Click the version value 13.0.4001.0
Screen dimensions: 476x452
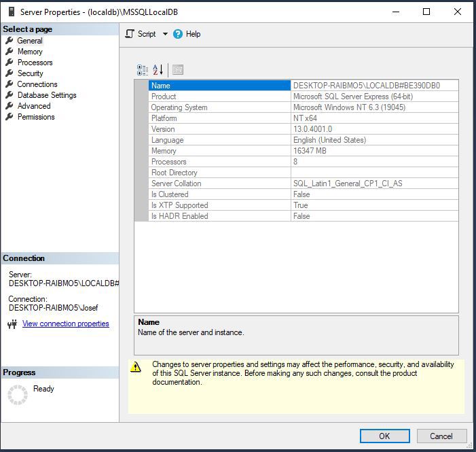click(x=312, y=129)
